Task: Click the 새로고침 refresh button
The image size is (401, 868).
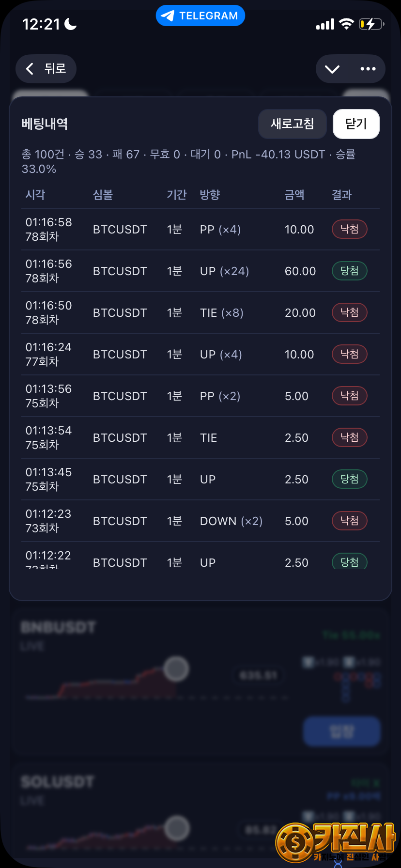Action: [x=292, y=124]
